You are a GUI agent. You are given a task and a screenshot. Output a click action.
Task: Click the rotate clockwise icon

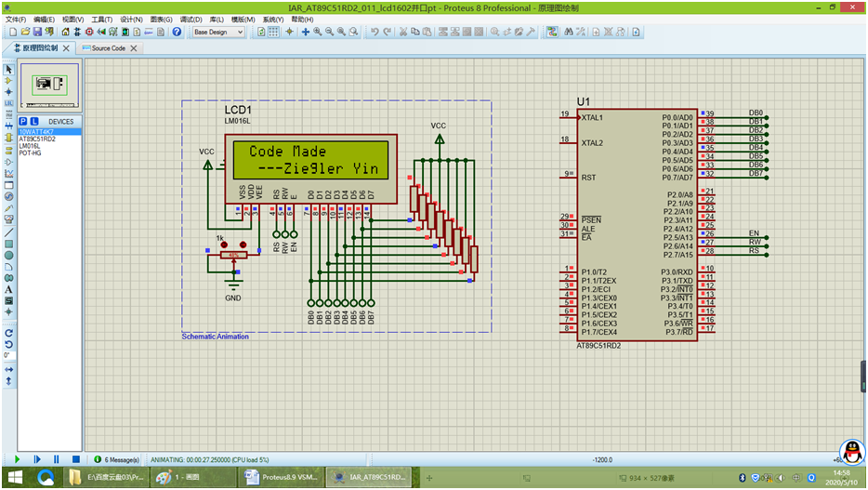point(9,333)
